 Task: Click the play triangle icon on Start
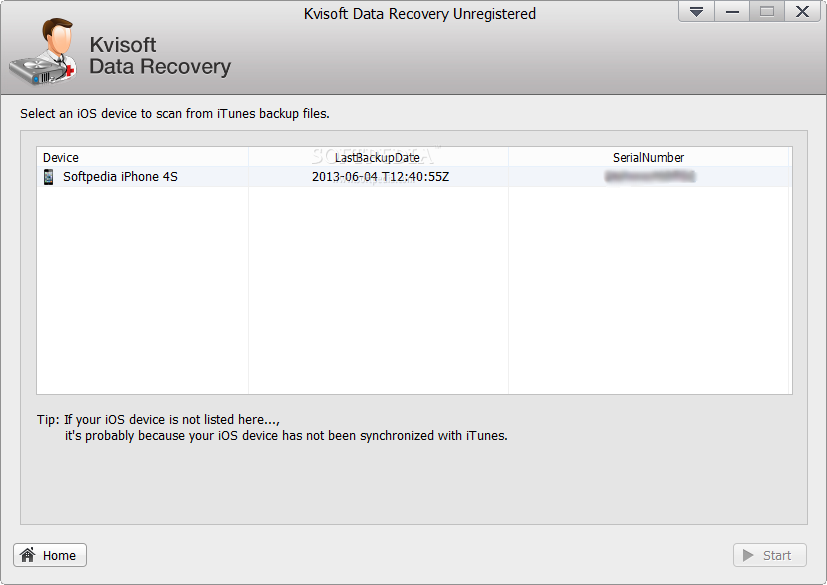point(748,555)
